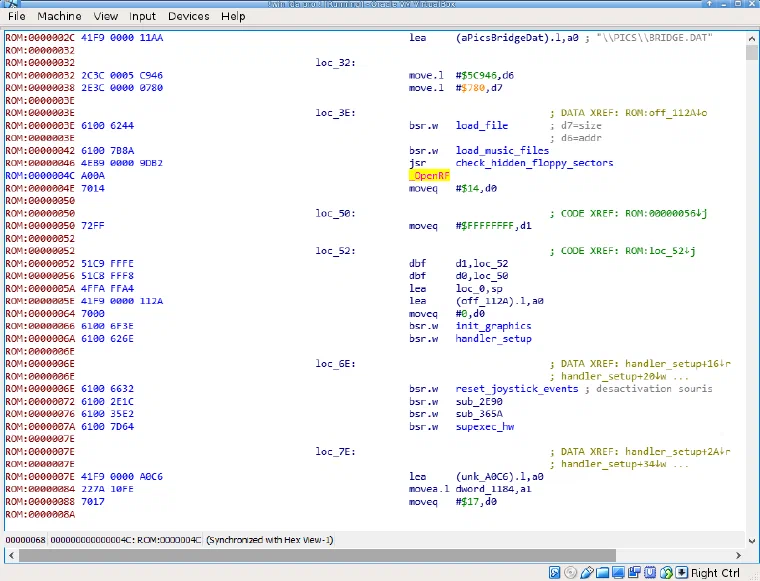Viewport: 760px width, 581px height.
Task: Click the init_graphics subroutine reference
Action: pos(493,326)
